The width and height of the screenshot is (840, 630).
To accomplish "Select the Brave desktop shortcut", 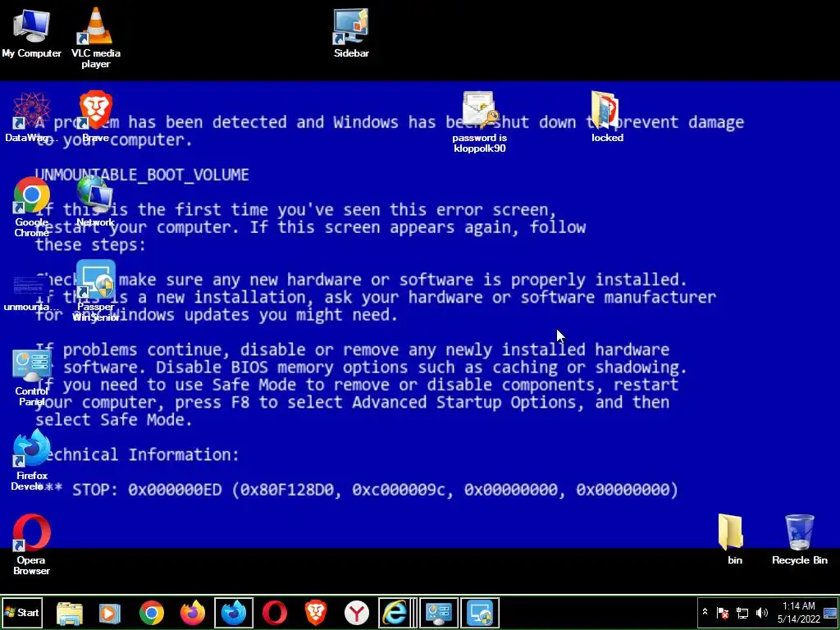I will click(96, 116).
